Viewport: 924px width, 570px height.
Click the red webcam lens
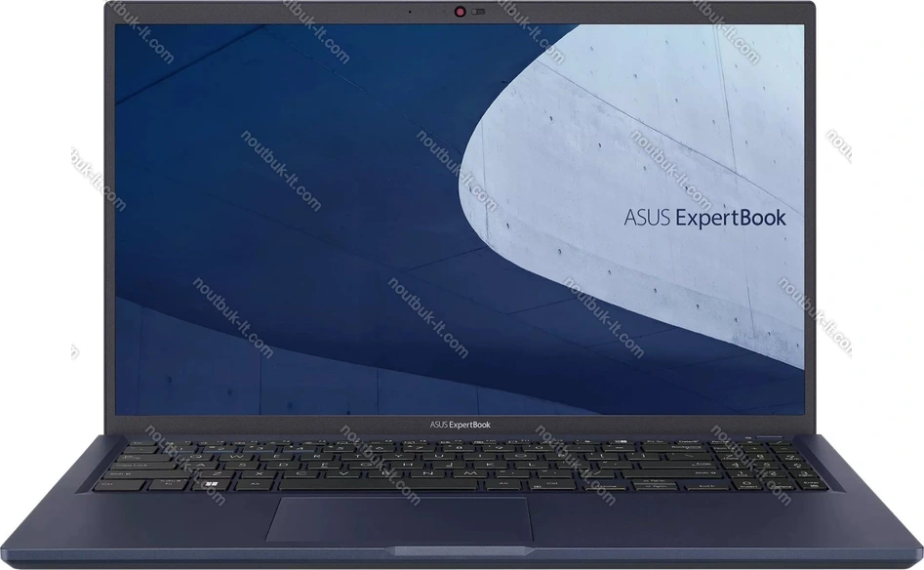point(459,12)
